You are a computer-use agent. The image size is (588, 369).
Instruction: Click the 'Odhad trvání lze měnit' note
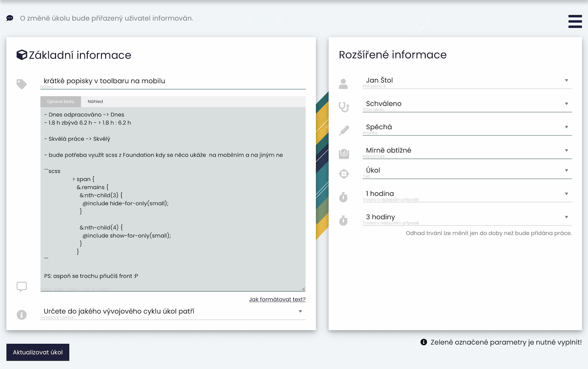pyautogui.click(x=489, y=233)
